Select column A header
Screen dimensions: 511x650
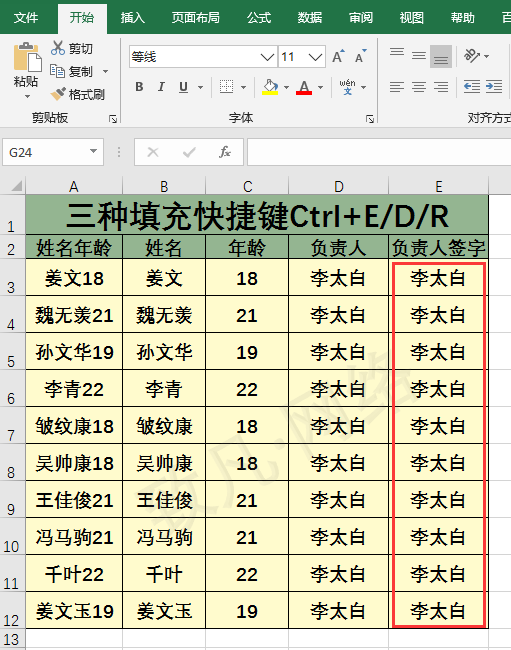click(74, 186)
